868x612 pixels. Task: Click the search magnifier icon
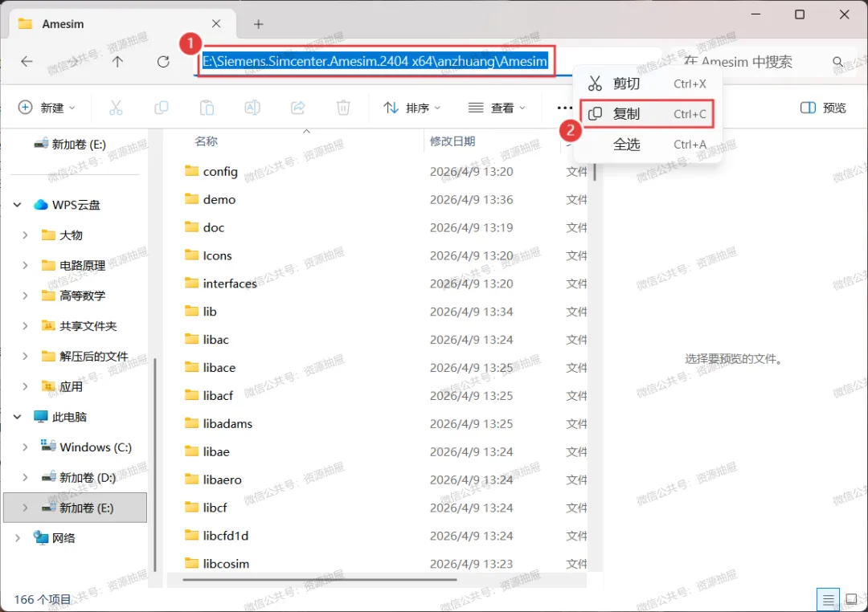(837, 61)
